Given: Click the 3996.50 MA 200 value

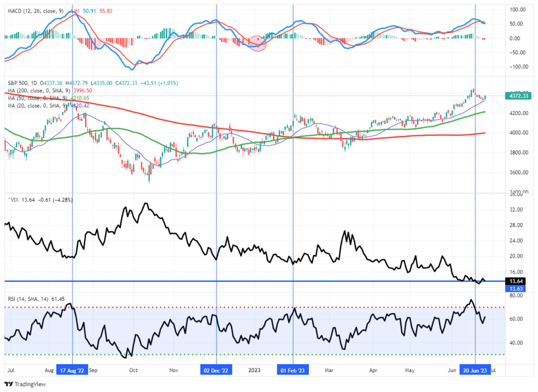Looking at the screenshot, I should tap(82, 90).
